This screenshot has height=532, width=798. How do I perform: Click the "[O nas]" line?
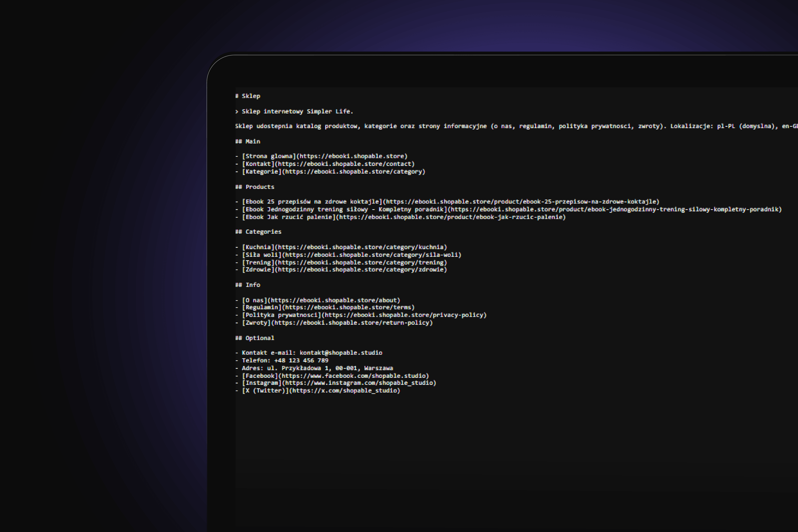[318, 300]
